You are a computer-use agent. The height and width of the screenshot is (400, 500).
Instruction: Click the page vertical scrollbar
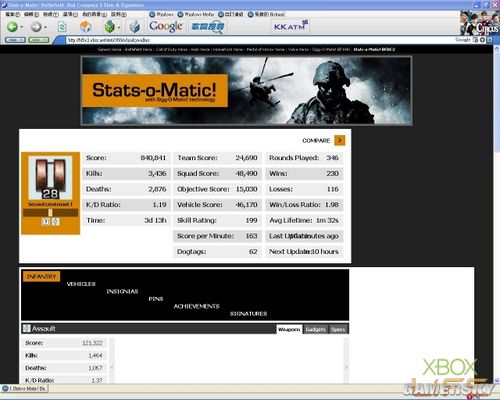[496, 213]
